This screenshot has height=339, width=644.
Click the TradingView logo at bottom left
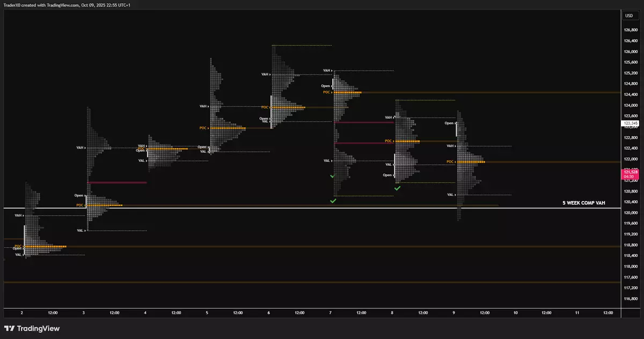tap(32, 328)
